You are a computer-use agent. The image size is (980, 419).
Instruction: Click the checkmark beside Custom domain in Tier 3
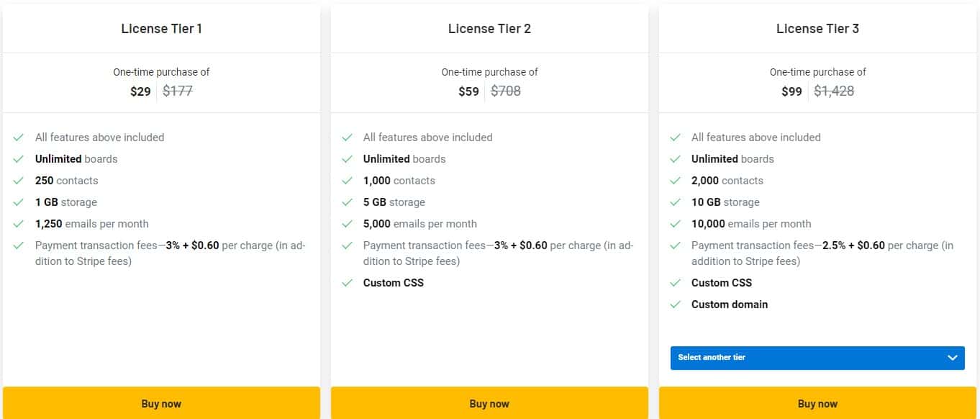[676, 305]
